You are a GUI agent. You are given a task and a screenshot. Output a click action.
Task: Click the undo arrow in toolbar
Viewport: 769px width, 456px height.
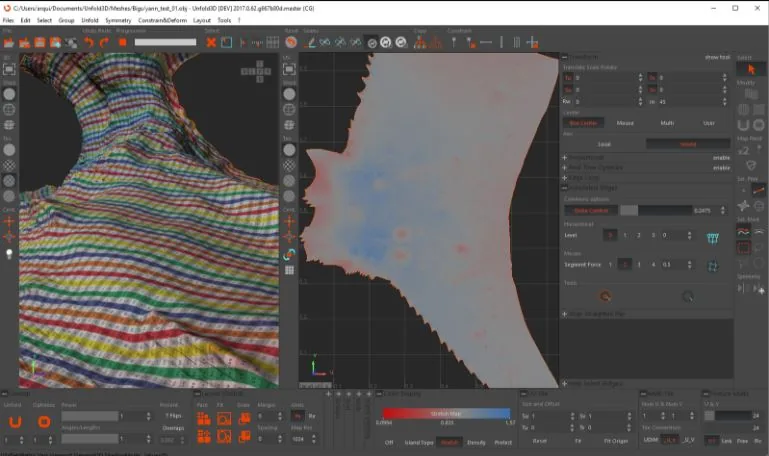[89, 43]
